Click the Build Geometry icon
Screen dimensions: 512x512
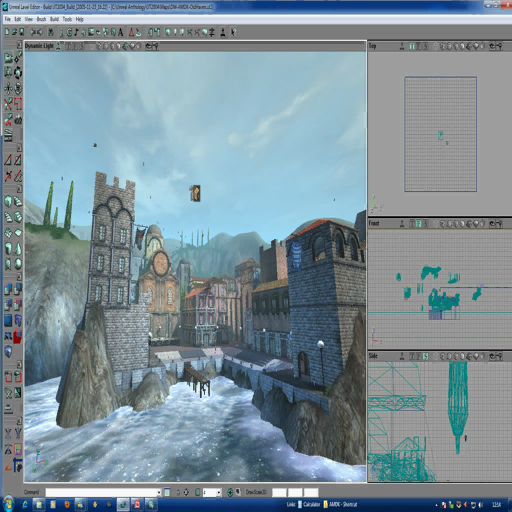pyautogui.click(x=168, y=32)
